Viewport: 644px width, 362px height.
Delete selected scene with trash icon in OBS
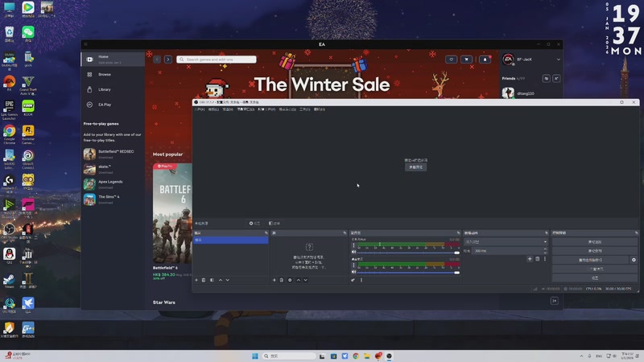204,280
